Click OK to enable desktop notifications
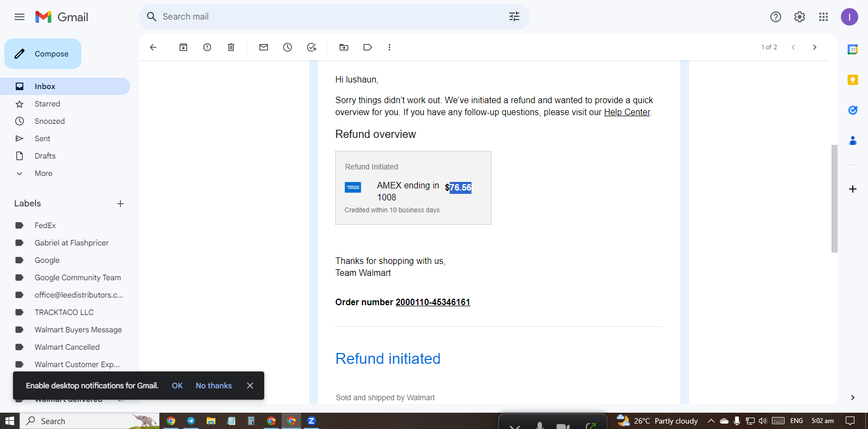This screenshot has width=868, height=429. pyautogui.click(x=177, y=386)
